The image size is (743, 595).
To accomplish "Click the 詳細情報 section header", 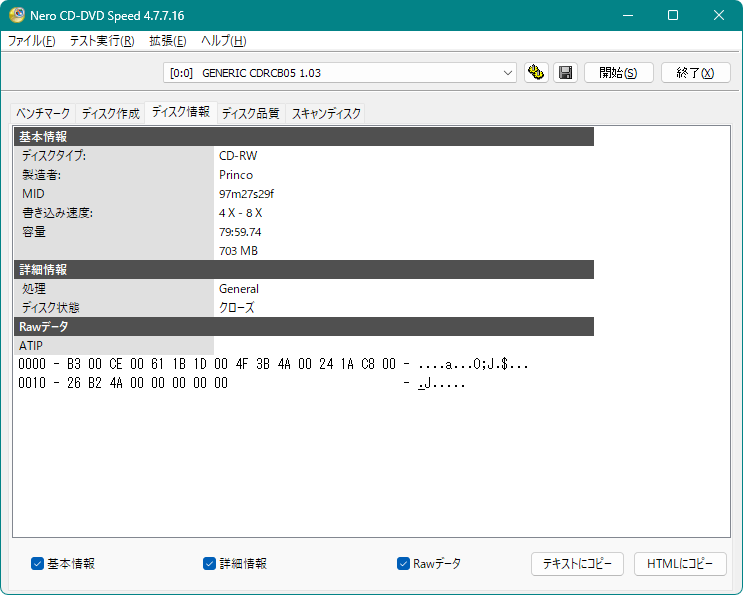I will coord(304,270).
